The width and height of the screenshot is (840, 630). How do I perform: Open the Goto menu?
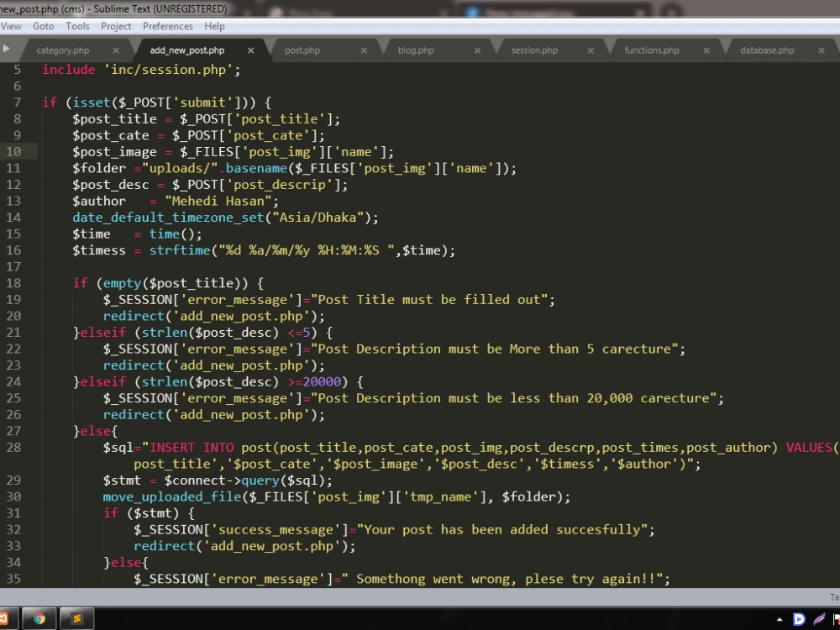tap(44, 26)
